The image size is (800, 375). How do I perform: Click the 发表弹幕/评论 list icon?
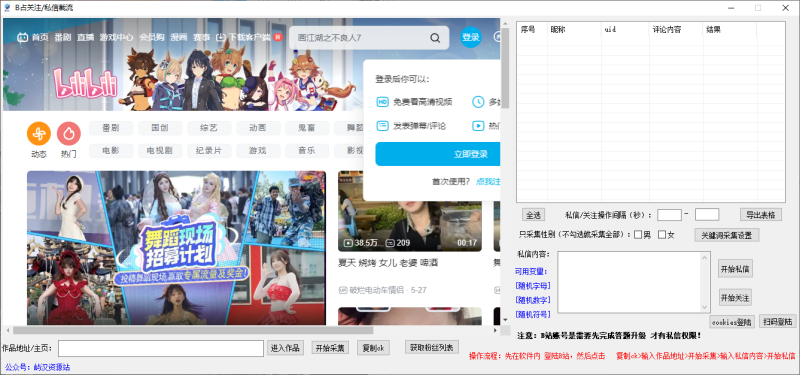383,126
